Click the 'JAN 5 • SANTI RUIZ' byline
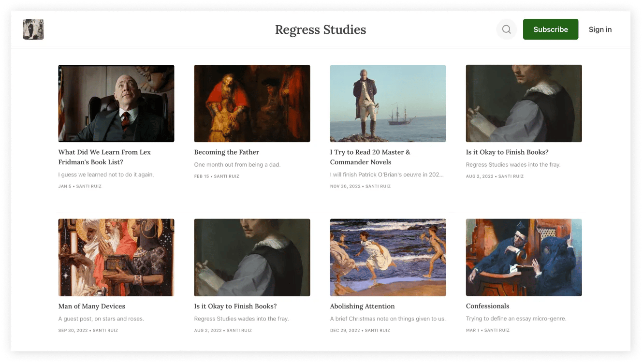This screenshot has width=643, height=364. (x=80, y=186)
